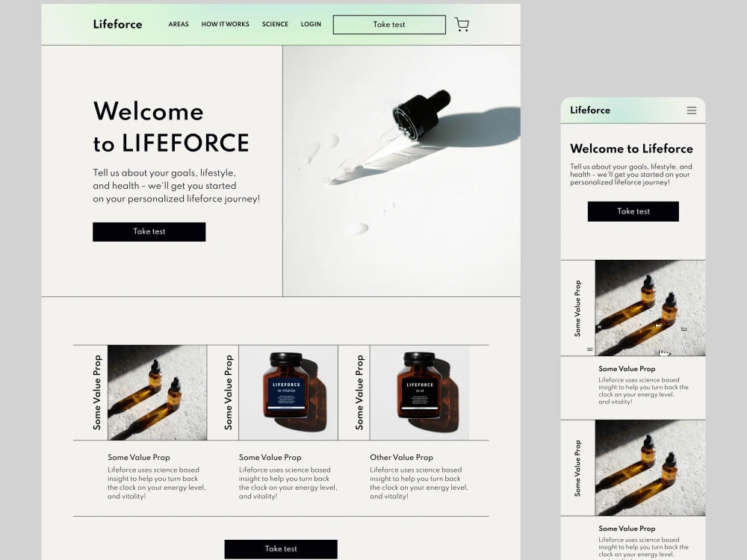The width and height of the screenshot is (747, 560).
Task: Open the mobile hamburger menu
Action: [691, 111]
